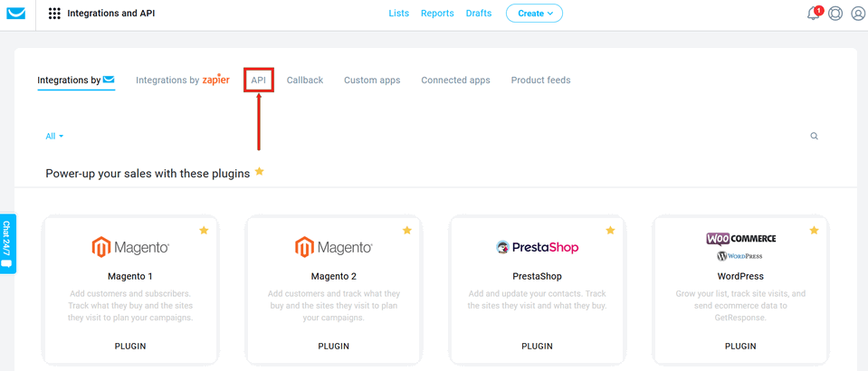This screenshot has width=868, height=371.
Task: Switch to the API tab
Action: (x=259, y=81)
